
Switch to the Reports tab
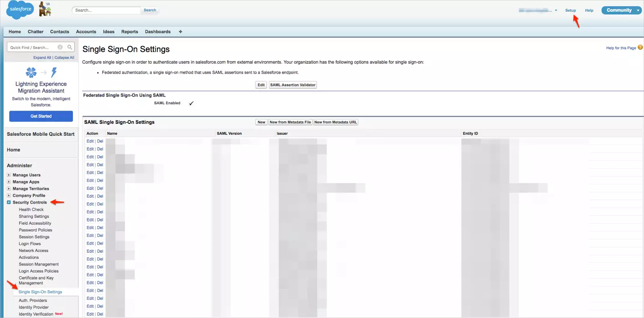(x=130, y=31)
